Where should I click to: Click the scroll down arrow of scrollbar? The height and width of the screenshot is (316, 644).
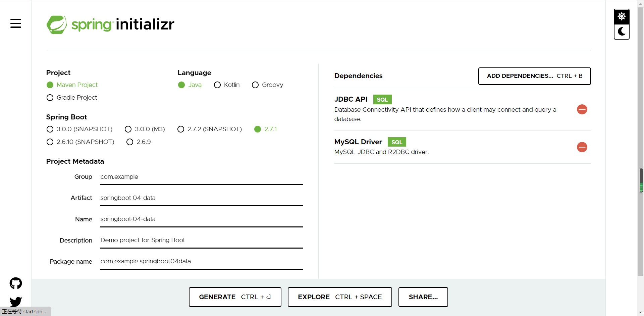(641, 313)
